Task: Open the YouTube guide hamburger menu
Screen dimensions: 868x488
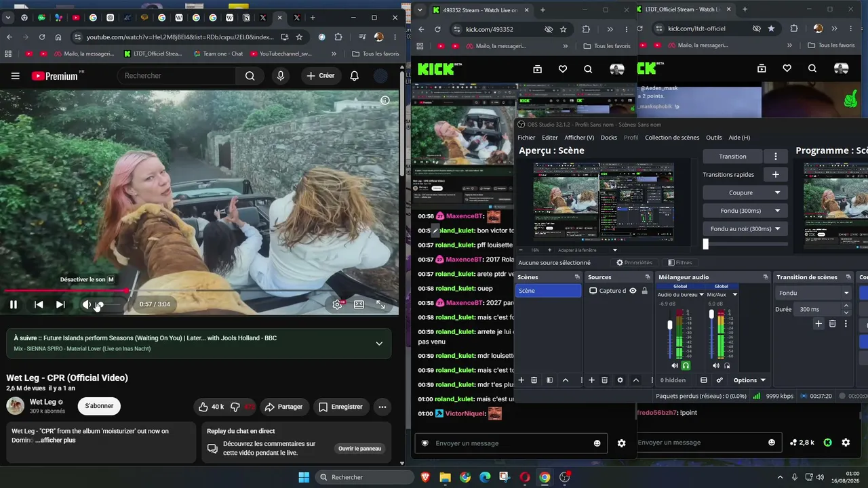Action: pos(15,76)
